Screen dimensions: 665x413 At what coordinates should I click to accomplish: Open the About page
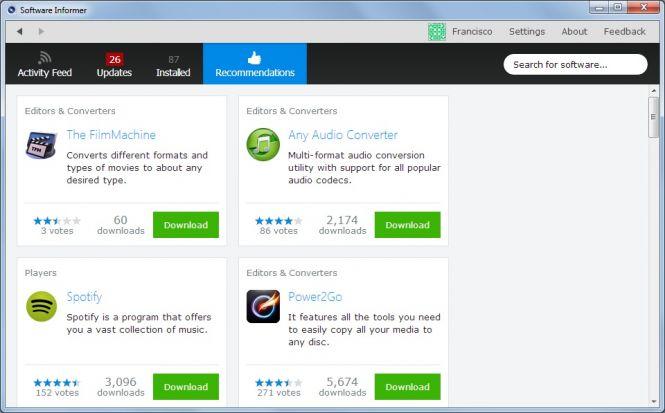click(574, 31)
